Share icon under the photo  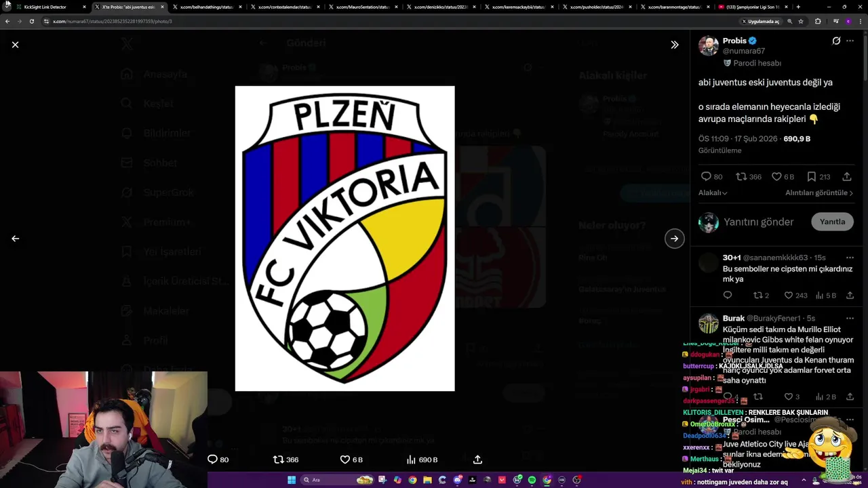pos(477,460)
